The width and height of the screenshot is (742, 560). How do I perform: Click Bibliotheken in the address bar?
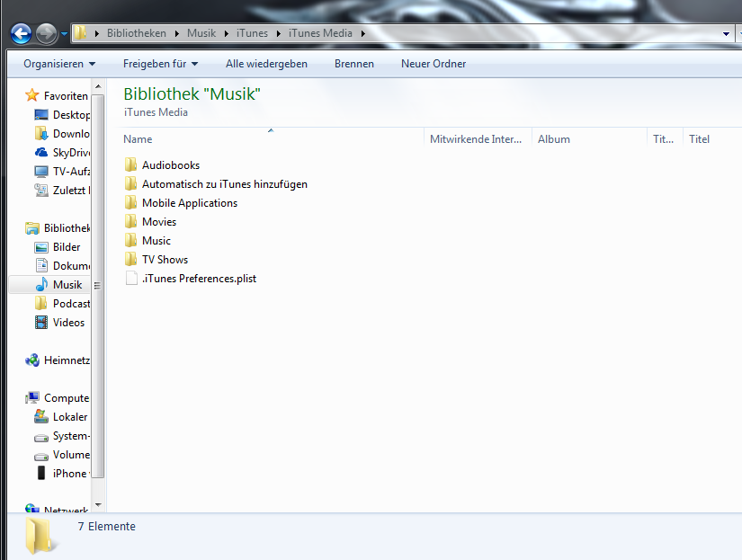(x=137, y=33)
